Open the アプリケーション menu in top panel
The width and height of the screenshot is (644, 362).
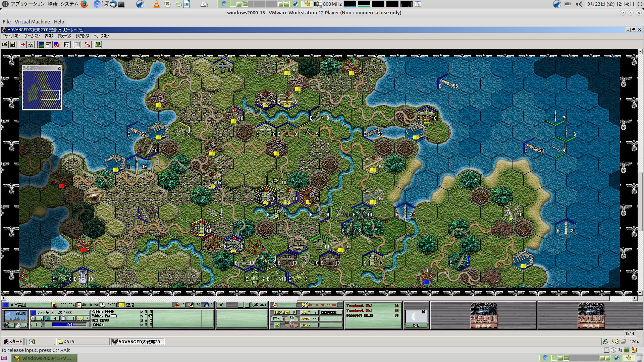click(28, 4)
